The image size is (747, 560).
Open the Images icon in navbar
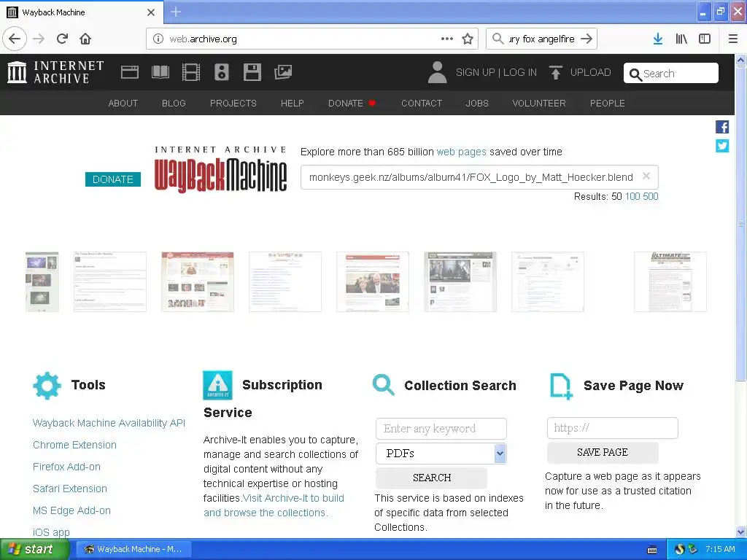[x=283, y=72]
